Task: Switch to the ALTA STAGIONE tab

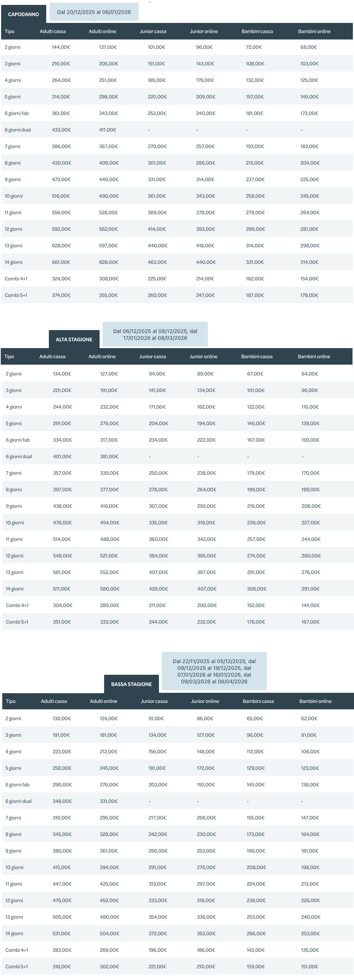Action: coord(74,339)
